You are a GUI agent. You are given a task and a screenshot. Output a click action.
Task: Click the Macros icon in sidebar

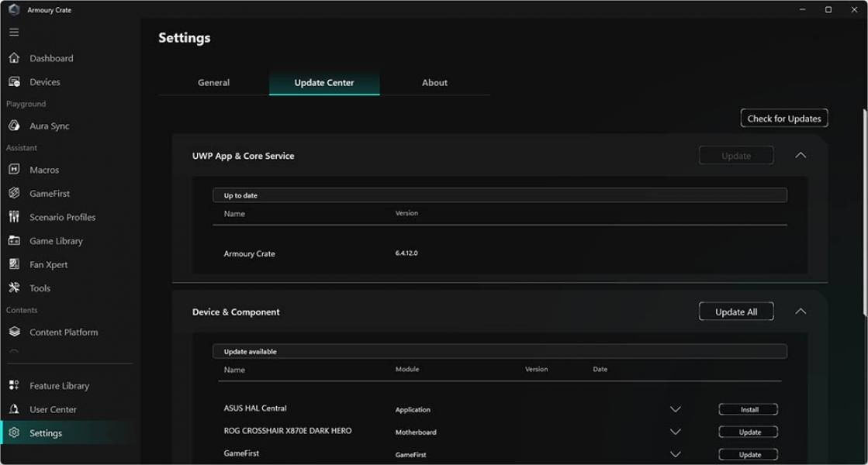15,169
